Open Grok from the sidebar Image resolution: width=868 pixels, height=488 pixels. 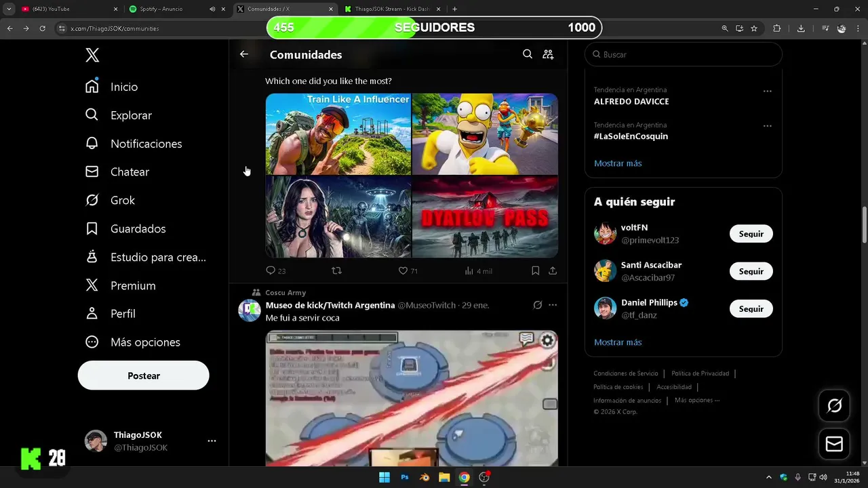coord(110,201)
